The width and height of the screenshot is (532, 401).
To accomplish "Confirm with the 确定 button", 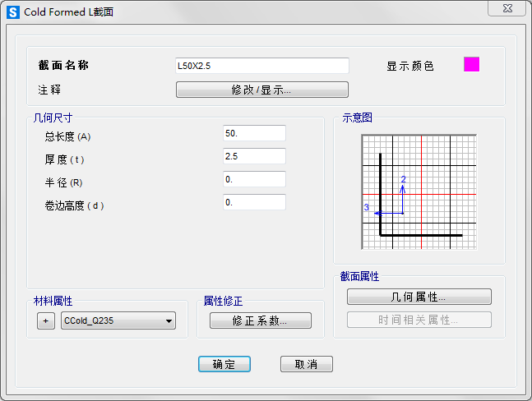I will pos(224,364).
